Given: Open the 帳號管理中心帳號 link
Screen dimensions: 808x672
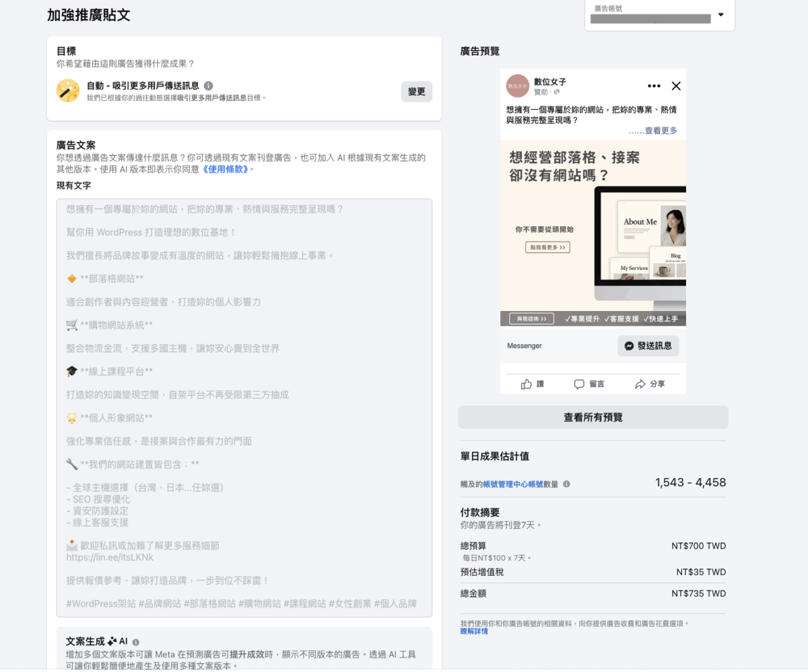Looking at the screenshot, I should pos(513,484).
